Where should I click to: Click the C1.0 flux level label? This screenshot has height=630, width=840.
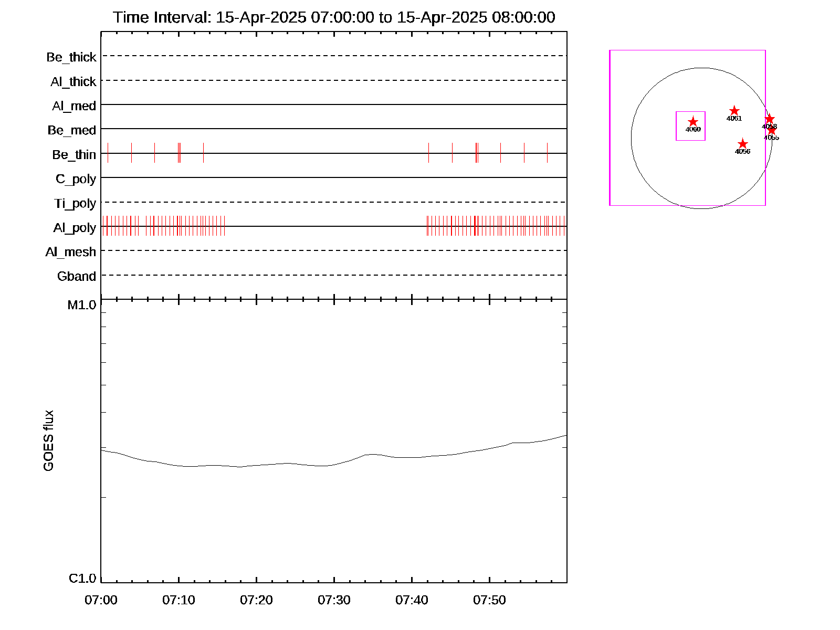pos(82,579)
